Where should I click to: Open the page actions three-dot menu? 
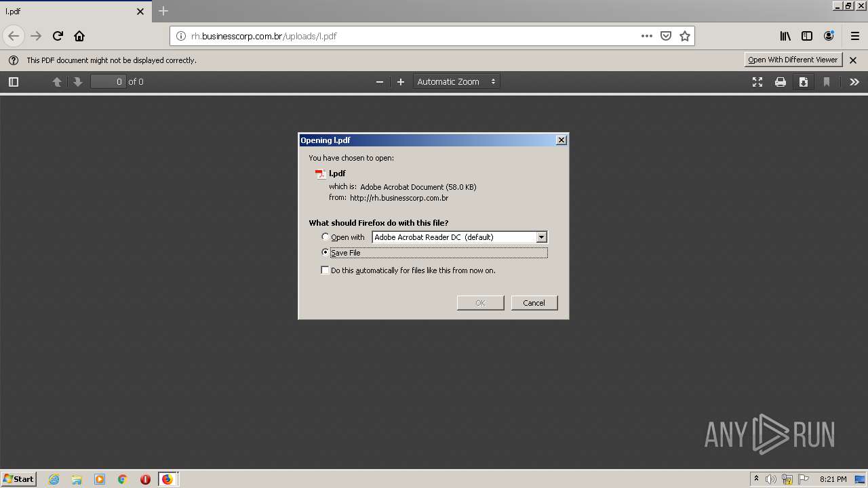coord(647,36)
